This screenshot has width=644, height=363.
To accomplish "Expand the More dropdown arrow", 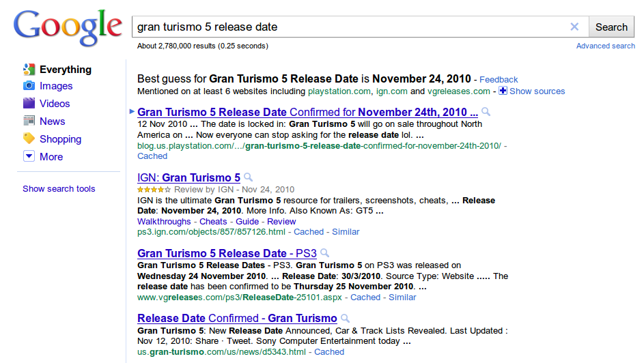I will (29, 156).
